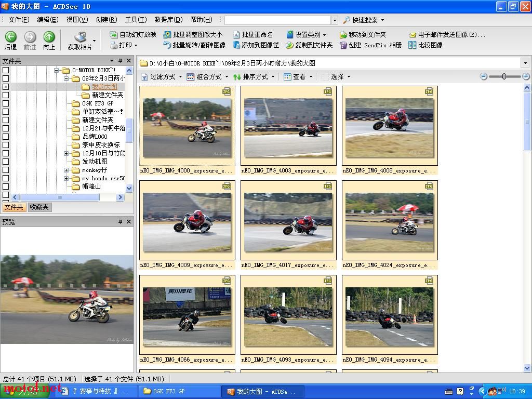Click the Up (向上) folder icon
The image size is (532, 399).
click(49, 37)
